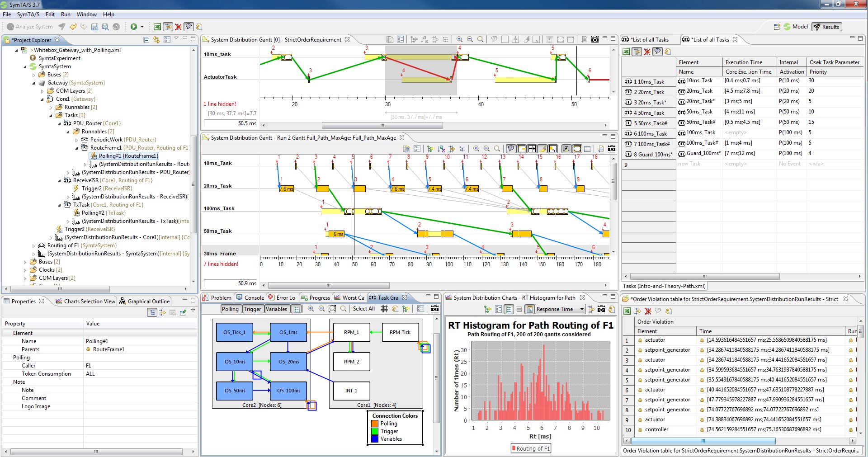Switch to the Results perspective button

coord(826,27)
